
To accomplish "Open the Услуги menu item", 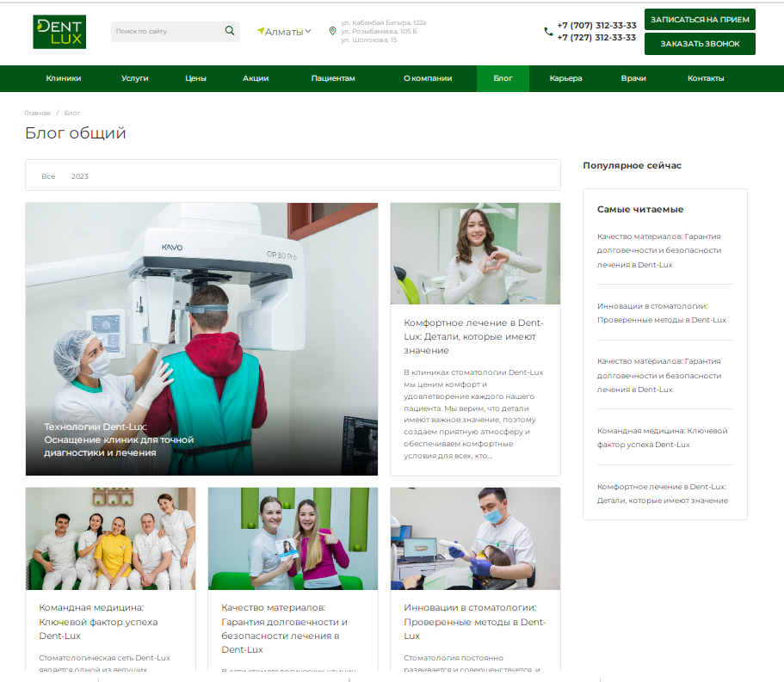I will (134, 78).
